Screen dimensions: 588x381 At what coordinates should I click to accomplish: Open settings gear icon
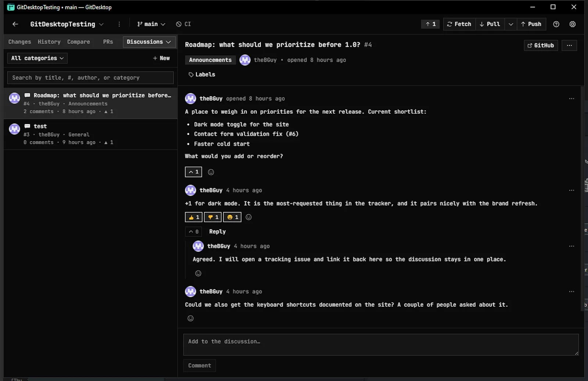573,24
